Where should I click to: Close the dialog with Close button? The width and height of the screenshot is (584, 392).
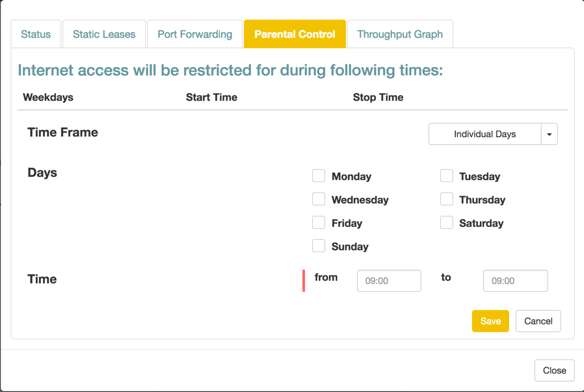coord(554,371)
